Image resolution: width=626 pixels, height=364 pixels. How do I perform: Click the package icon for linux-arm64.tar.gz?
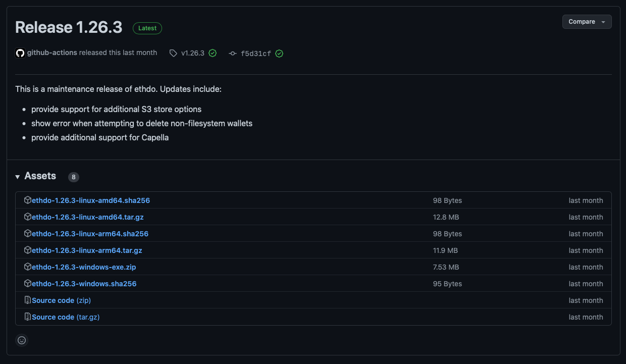pyautogui.click(x=28, y=250)
